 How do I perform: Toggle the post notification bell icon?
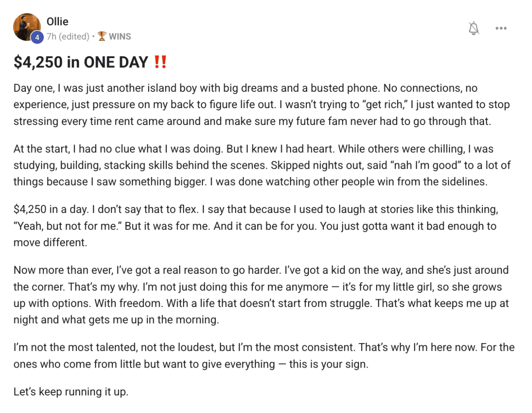474,28
